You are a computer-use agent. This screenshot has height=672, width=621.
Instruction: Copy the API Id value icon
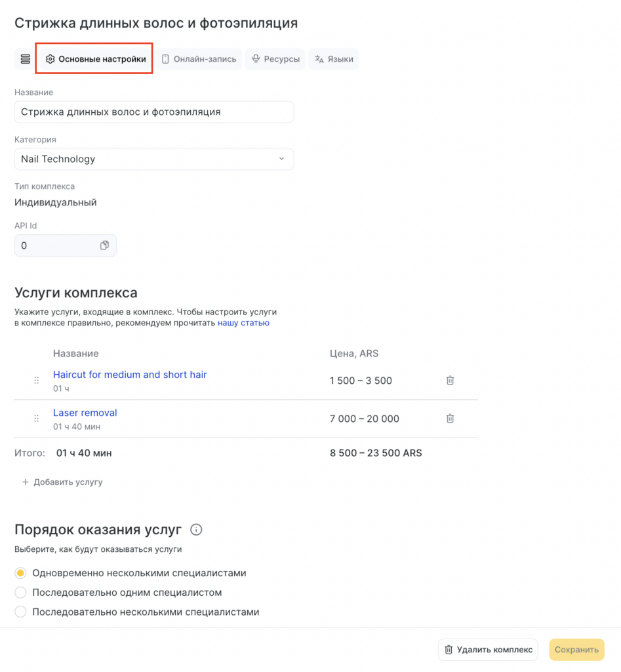click(x=104, y=245)
